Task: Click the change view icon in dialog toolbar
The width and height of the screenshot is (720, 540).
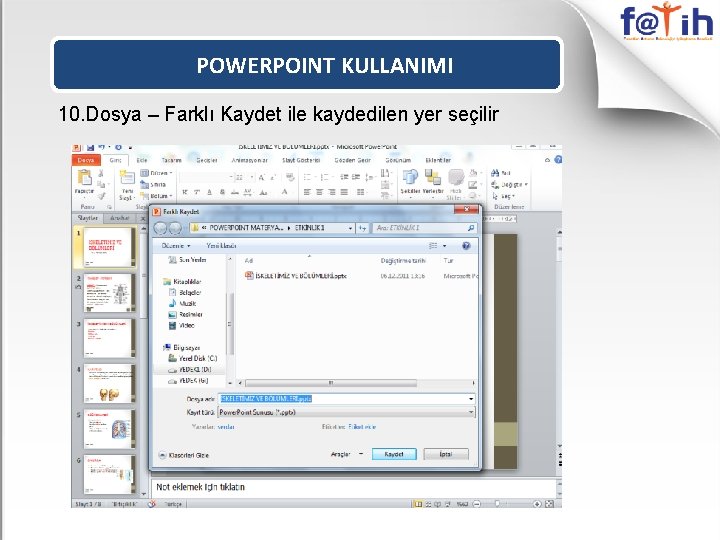Action: (x=433, y=246)
